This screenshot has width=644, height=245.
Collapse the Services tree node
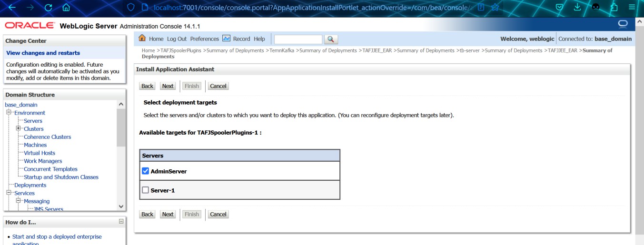click(x=9, y=193)
